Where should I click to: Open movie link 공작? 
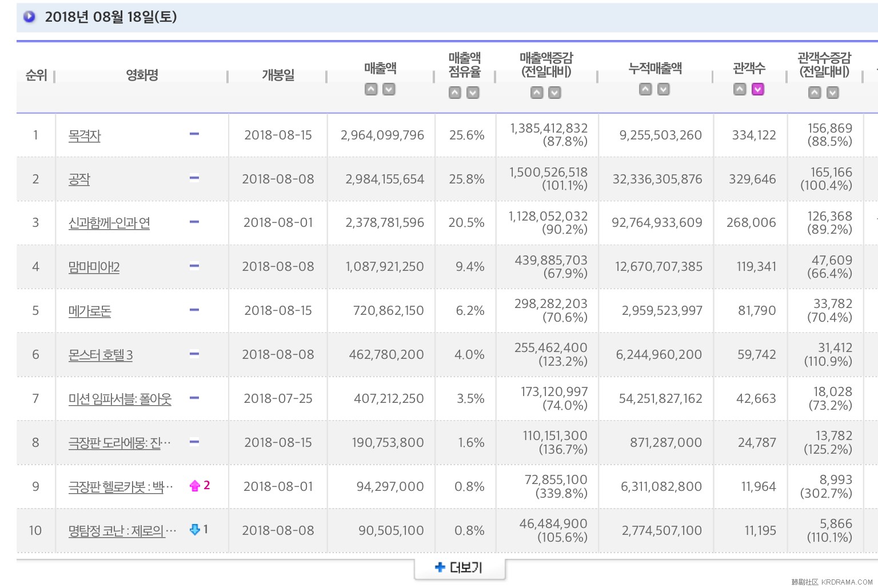coord(79,179)
